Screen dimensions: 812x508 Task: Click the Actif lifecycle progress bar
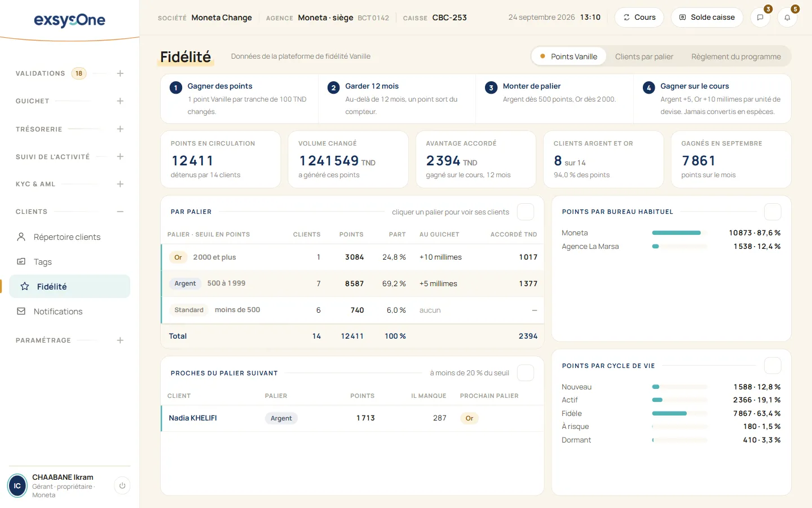point(679,400)
